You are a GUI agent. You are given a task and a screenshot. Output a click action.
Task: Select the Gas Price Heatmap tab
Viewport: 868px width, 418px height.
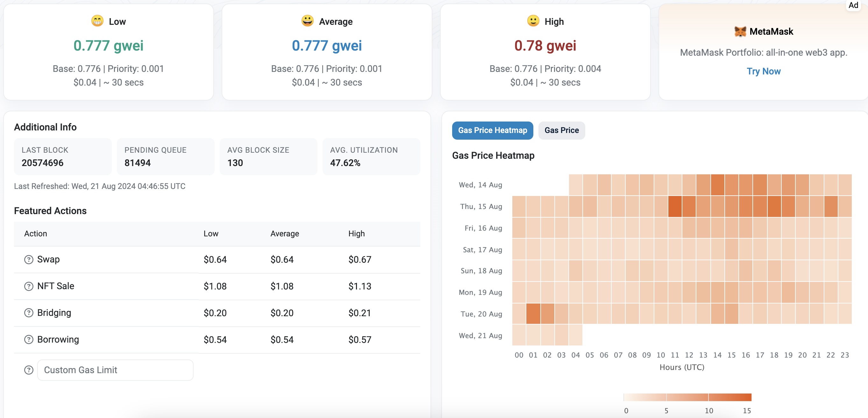tap(492, 130)
